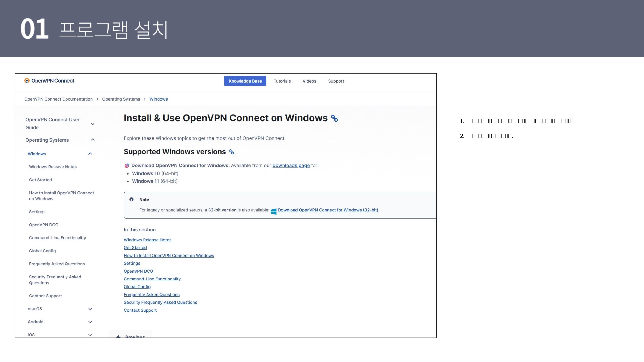
Task: Collapse the Operating Systems section
Action: click(93, 140)
